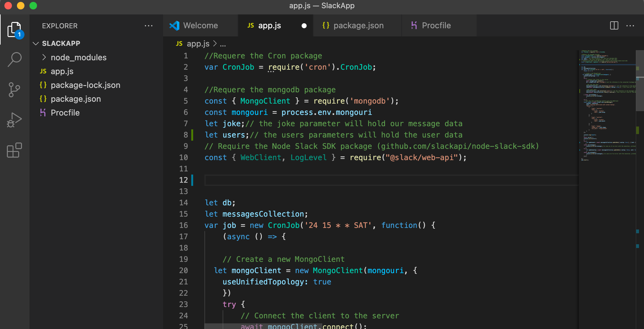Click process.env.mongouri on line 6
The image size is (644, 329).
pyautogui.click(x=326, y=112)
